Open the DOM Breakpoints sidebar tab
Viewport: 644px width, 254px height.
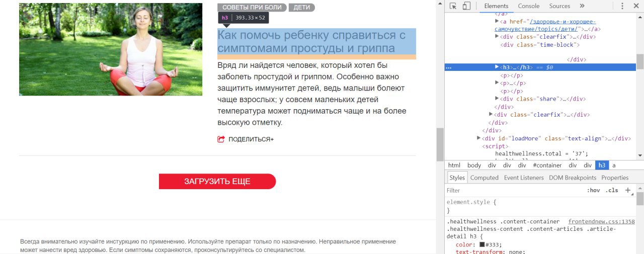tap(573, 178)
